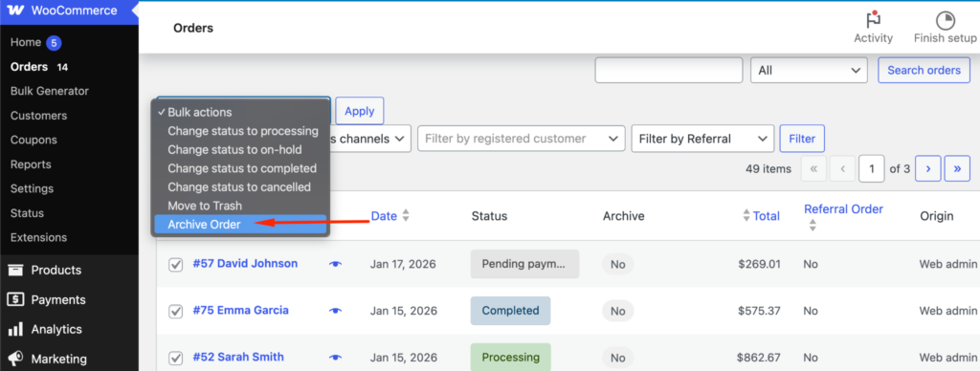This screenshot has width=980, height=371.
Task: Select Archive Order bulk action
Action: (x=240, y=225)
